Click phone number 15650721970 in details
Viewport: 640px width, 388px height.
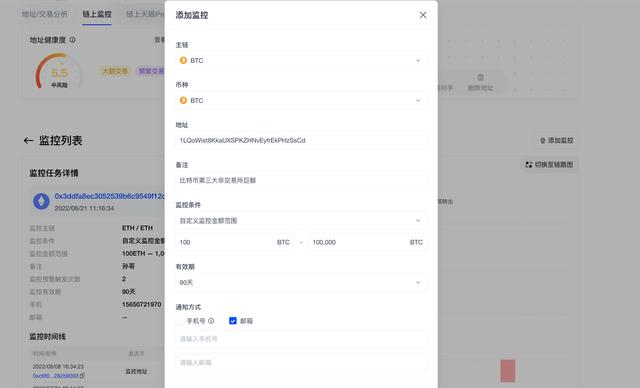[x=141, y=305]
